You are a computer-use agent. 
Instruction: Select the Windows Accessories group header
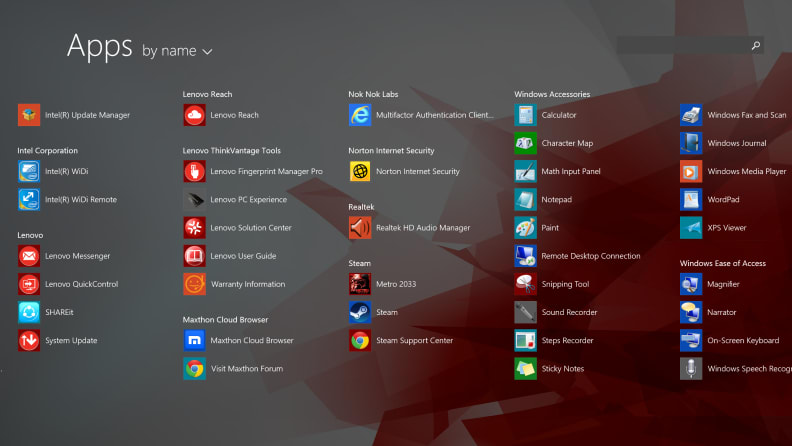point(552,94)
